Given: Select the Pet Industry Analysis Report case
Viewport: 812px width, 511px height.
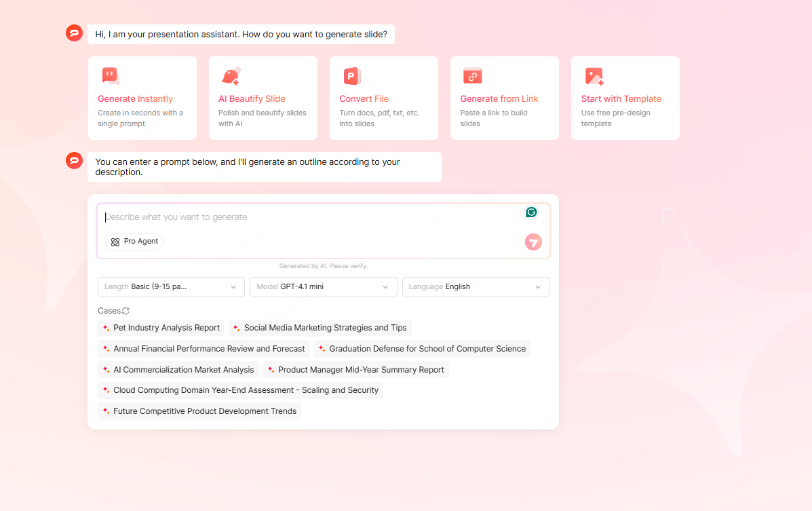Looking at the screenshot, I should point(161,328).
